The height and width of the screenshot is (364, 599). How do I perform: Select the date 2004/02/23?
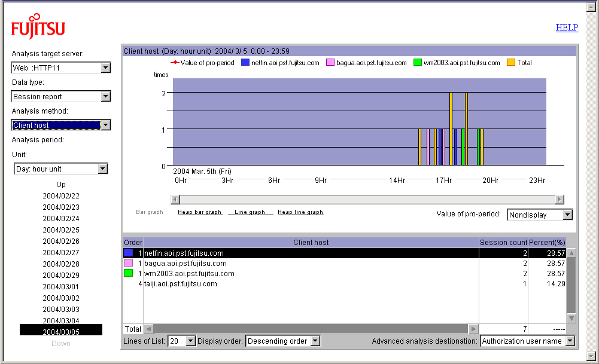61,207
